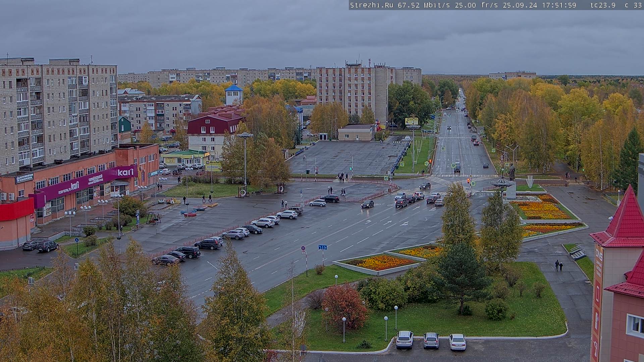644x362 pixels.
Task: Click the 25.00 fr/s frame rate value
Action: click(x=476, y=5)
